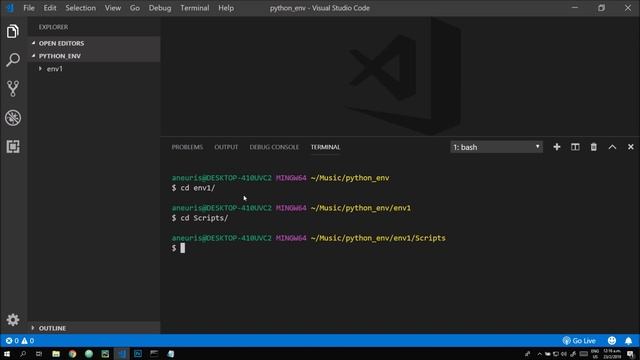Open the Terminal menu

click(x=195, y=8)
